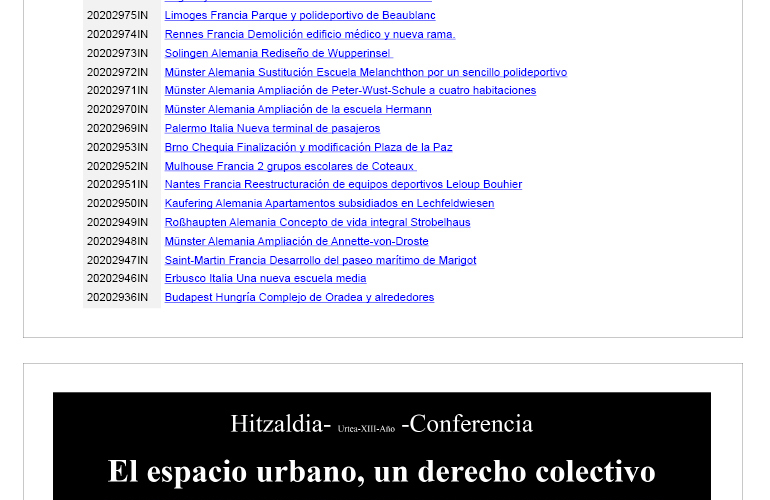Open Nantes Francia Leloup Bouhier link
Image resolution: width=770 pixels, height=500 pixels.
click(343, 184)
